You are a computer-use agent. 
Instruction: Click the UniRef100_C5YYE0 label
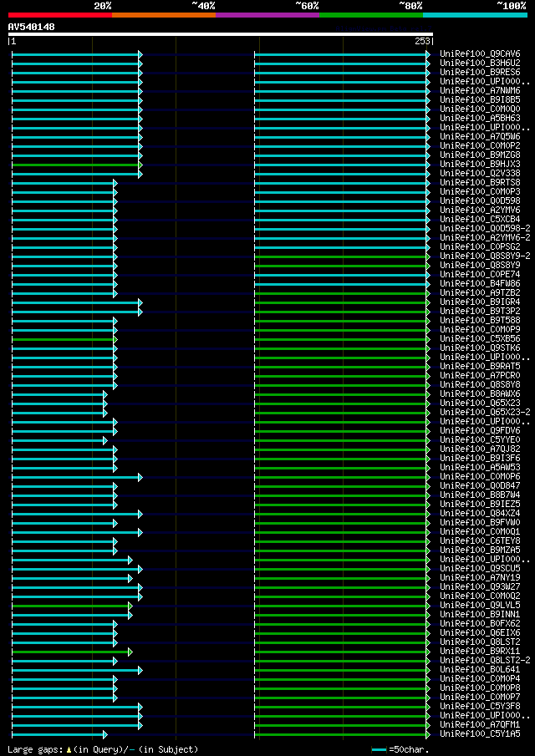480,439
